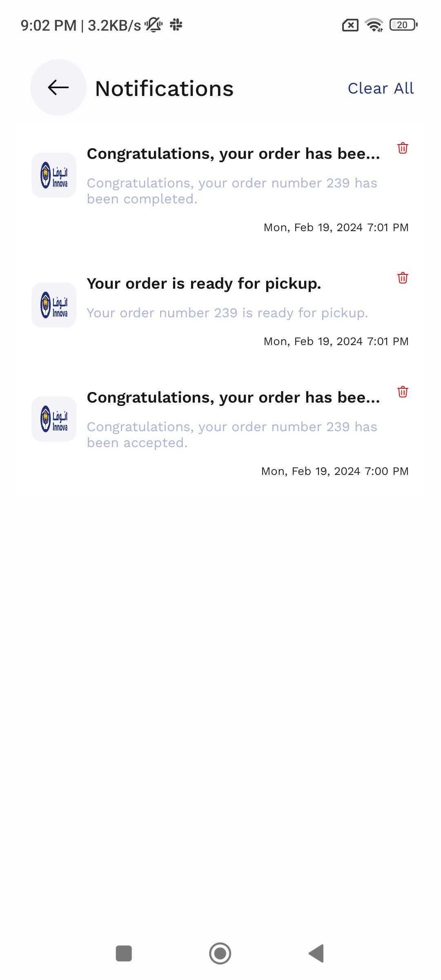Delete the order accepted notification

tap(403, 392)
